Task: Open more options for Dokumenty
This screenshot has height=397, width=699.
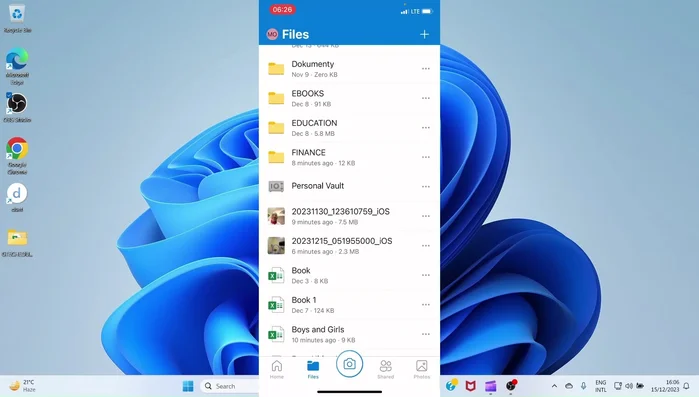Action: tap(426, 69)
